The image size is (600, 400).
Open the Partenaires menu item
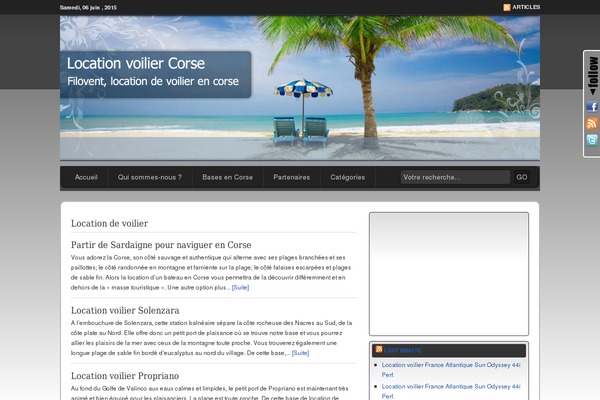tap(292, 177)
